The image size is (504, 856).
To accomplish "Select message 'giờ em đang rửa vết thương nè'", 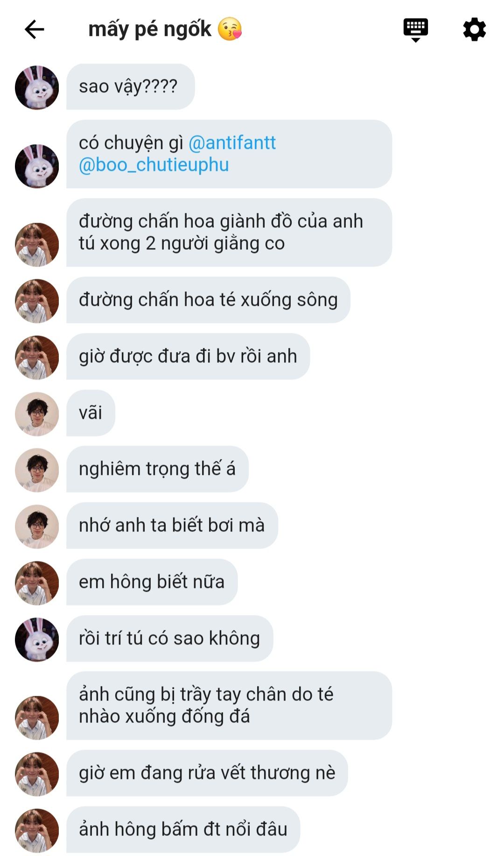I will point(207,773).
